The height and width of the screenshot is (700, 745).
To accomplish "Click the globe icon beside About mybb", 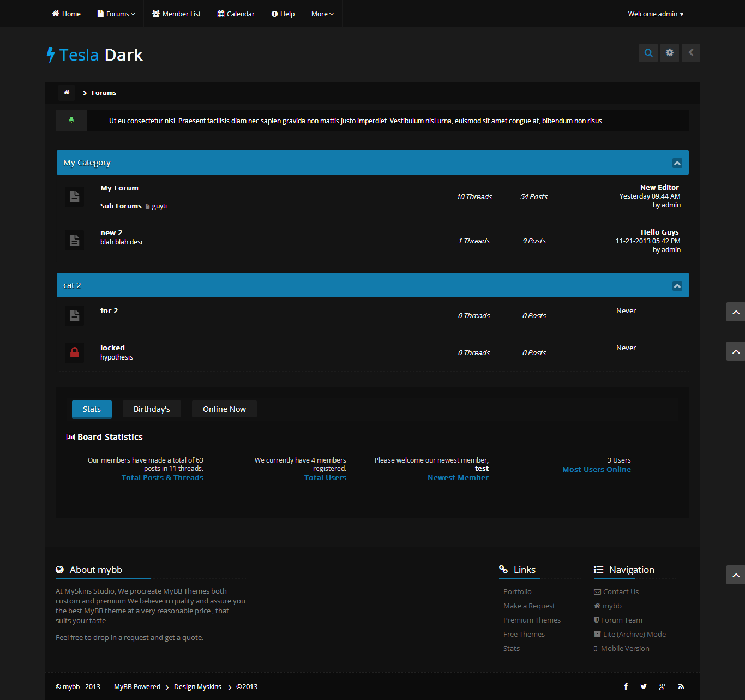I will point(60,570).
